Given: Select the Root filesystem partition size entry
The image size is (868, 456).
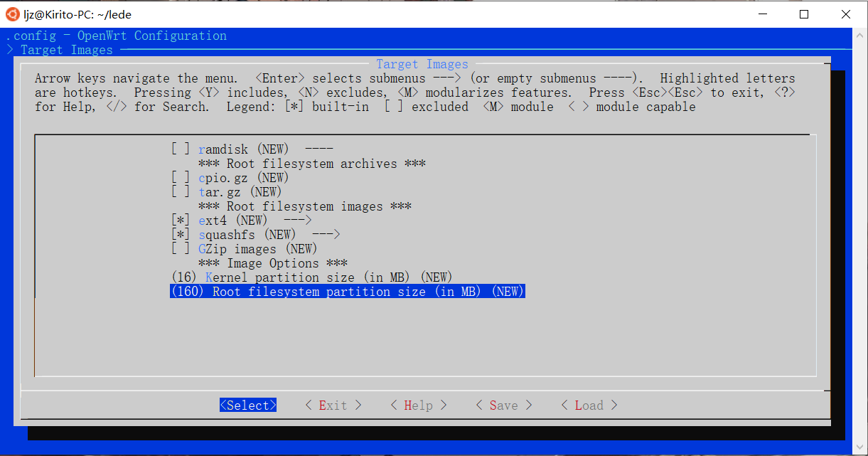Looking at the screenshot, I should [347, 291].
